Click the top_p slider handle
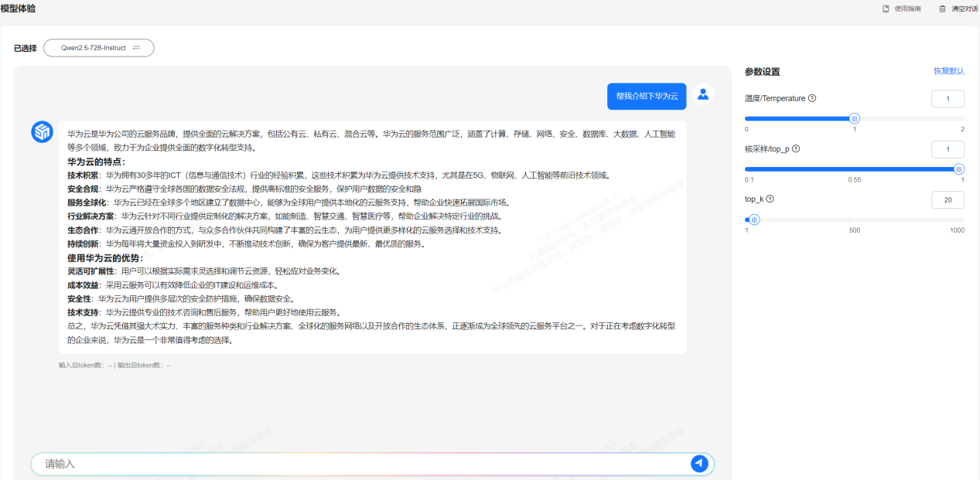The width and height of the screenshot is (980, 480). coord(959,169)
